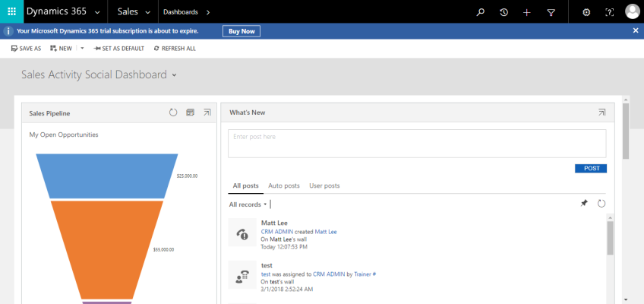Enlarge the What's New panel
644x304 pixels.
(x=601, y=112)
